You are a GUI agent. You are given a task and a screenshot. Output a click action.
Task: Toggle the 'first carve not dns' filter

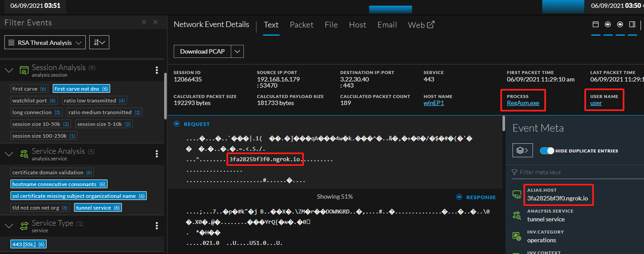click(81, 89)
